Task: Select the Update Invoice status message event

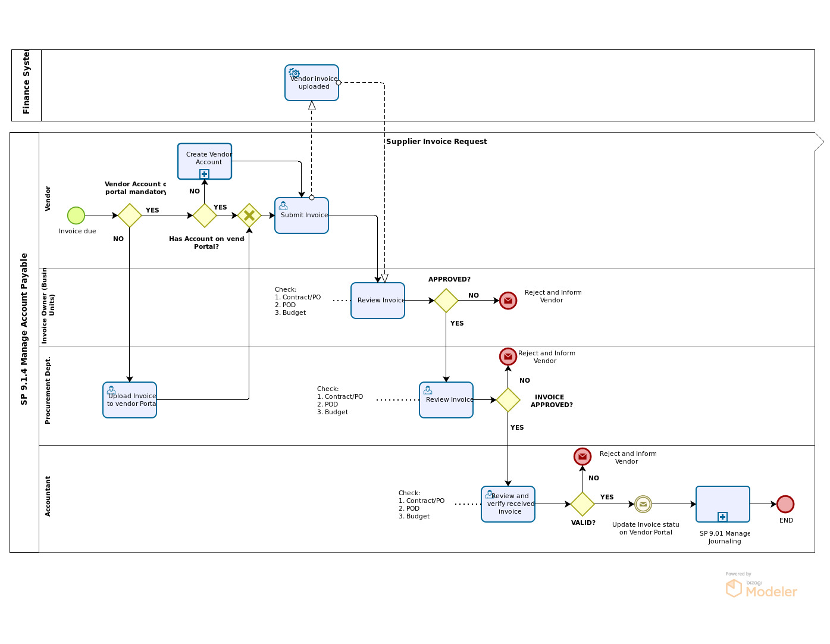Action: point(643,504)
